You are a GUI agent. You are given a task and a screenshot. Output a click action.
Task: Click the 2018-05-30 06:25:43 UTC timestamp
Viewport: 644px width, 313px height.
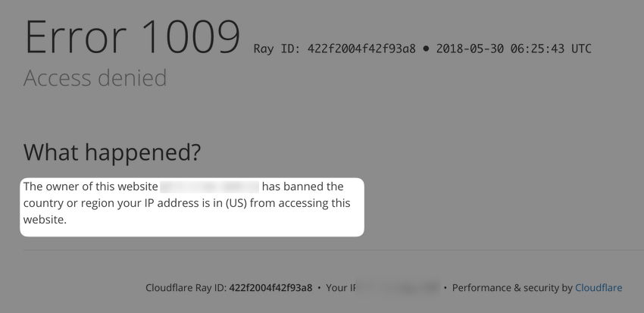point(514,49)
